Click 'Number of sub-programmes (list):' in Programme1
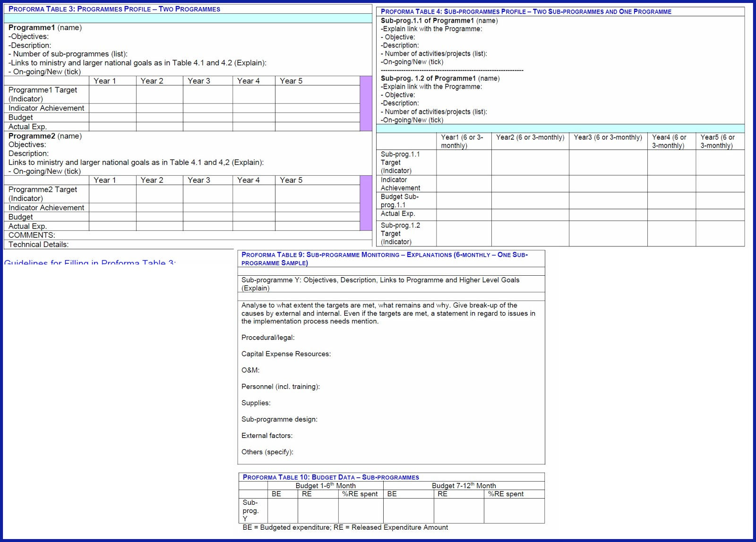 pyautogui.click(x=68, y=54)
